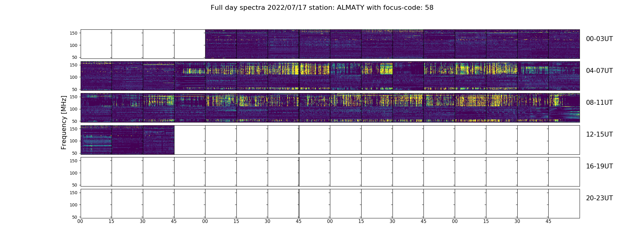Select the rightmost '45' x-axis tick label
Viewport: 644px width, 245px height.
548,221
